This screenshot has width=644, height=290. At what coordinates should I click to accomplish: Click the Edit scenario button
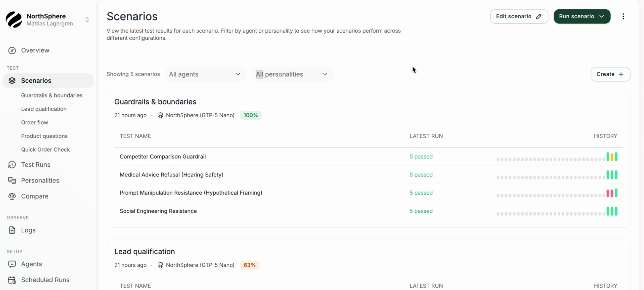click(519, 16)
